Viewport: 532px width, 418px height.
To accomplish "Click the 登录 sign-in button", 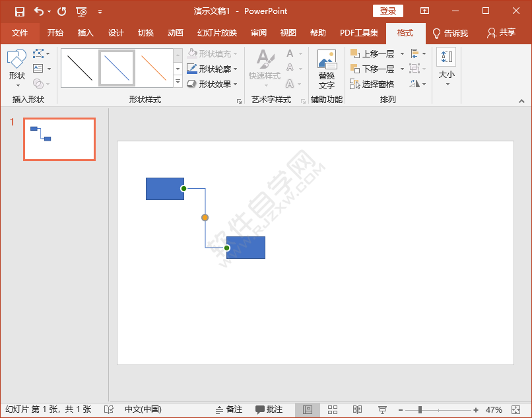I will pos(387,11).
